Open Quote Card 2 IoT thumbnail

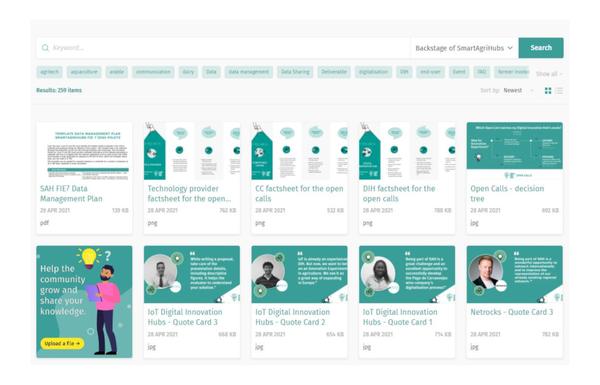299,274
